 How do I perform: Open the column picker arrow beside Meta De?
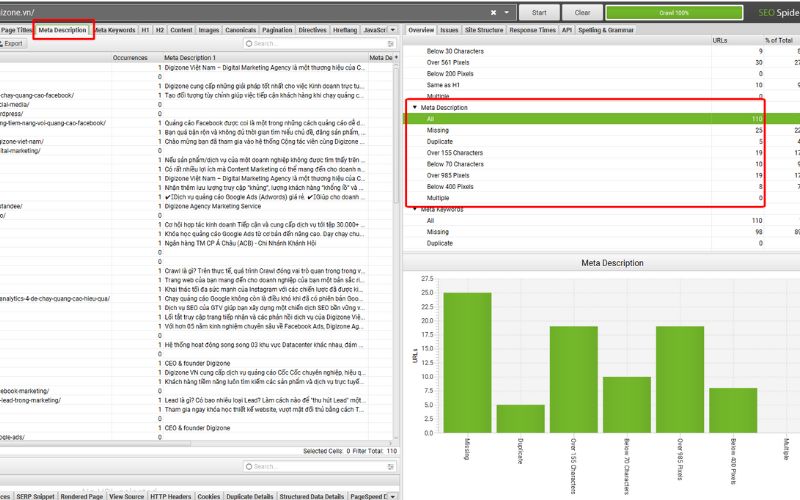(396, 58)
